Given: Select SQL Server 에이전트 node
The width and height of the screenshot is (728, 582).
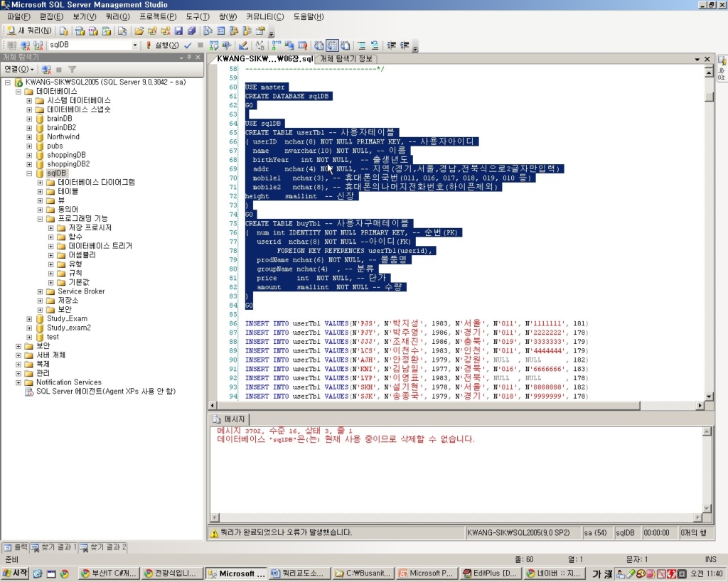Looking at the screenshot, I should point(106,392).
